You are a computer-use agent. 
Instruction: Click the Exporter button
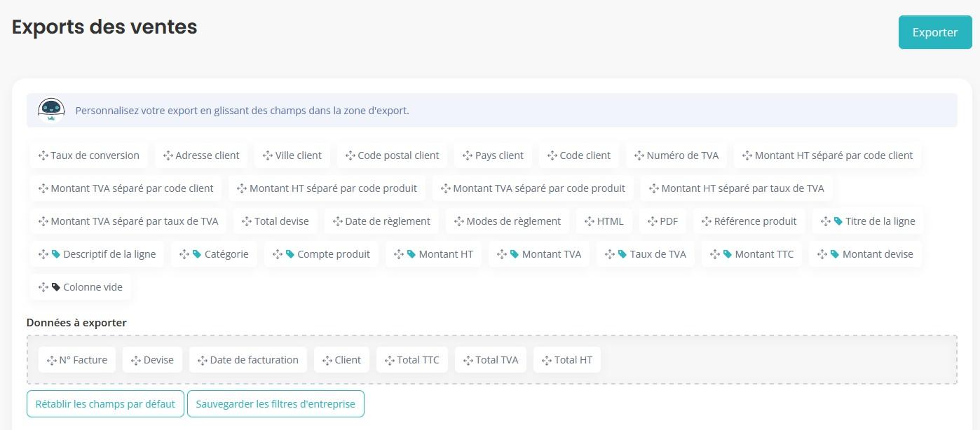point(935,32)
